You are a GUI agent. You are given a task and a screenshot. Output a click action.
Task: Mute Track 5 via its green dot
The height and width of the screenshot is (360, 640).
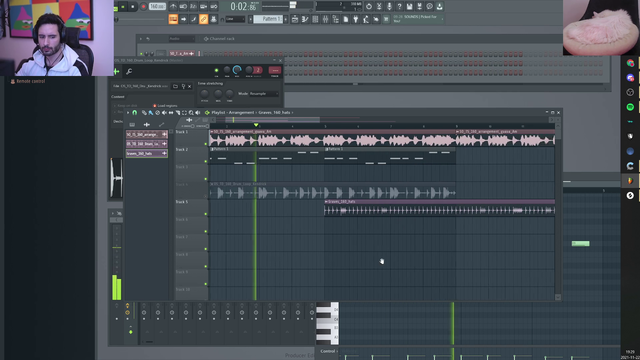[x=206, y=213]
